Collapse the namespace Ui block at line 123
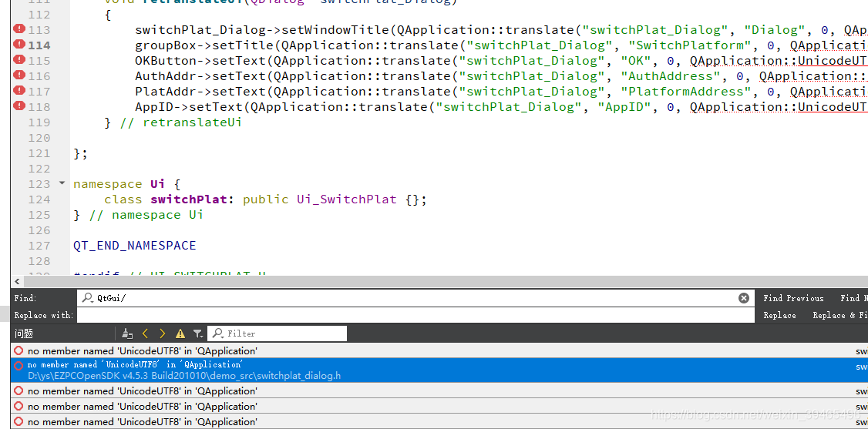 [x=62, y=183]
